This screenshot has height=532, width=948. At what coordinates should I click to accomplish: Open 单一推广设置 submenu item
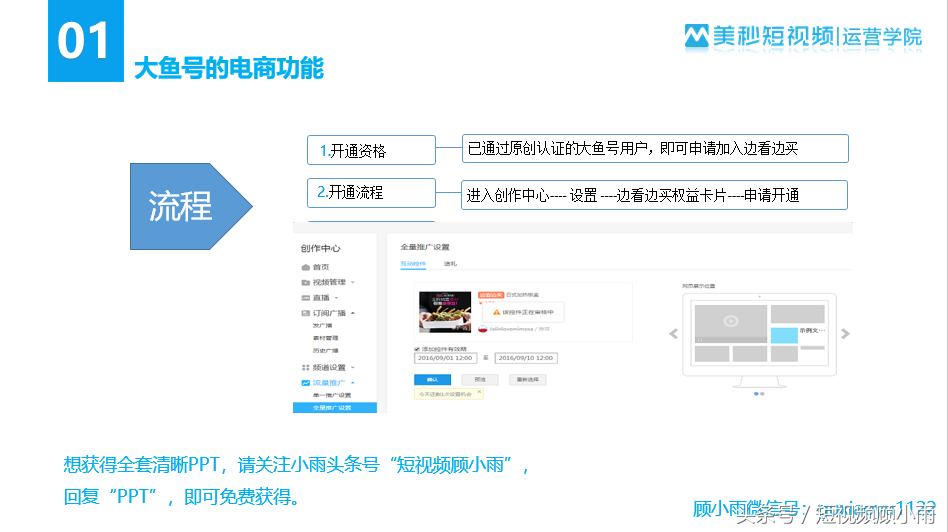click(x=331, y=395)
